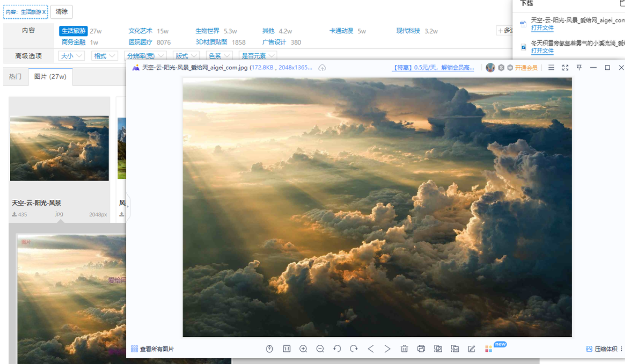The image size is (625, 364).
Task: Open the 是否元素 dropdown
Action: [258, 56]
